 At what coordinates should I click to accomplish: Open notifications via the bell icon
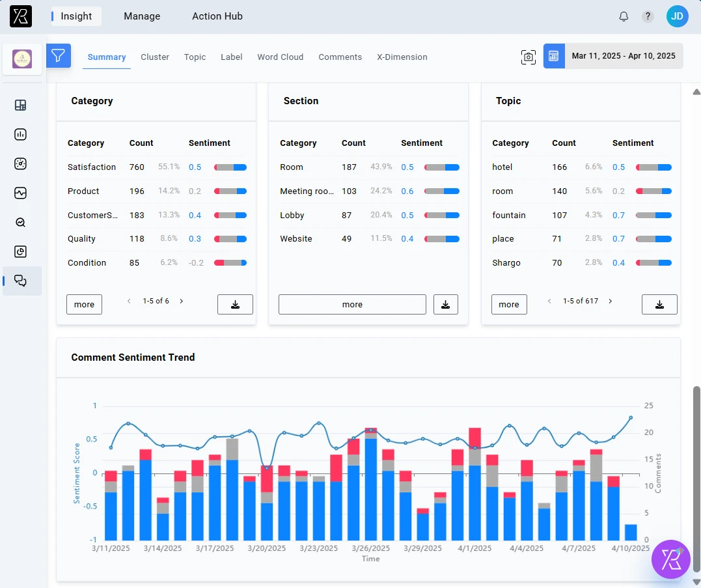coord(623,16)
